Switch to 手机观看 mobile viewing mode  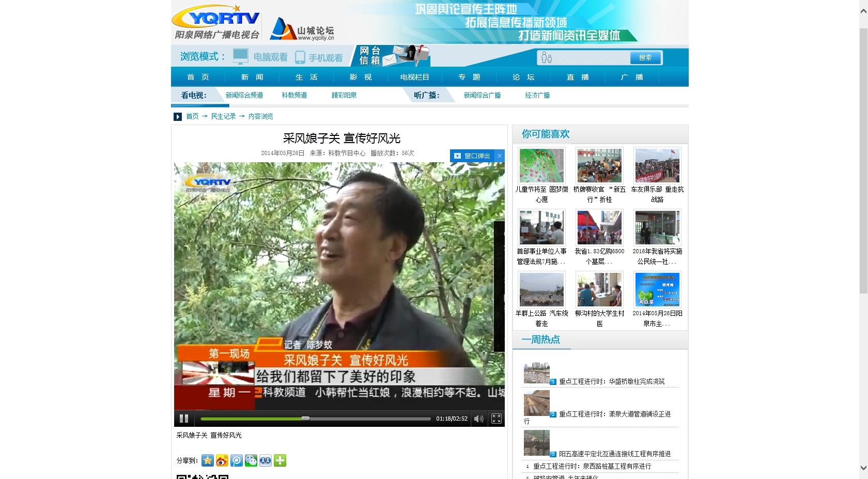click(x=319, y=57)
